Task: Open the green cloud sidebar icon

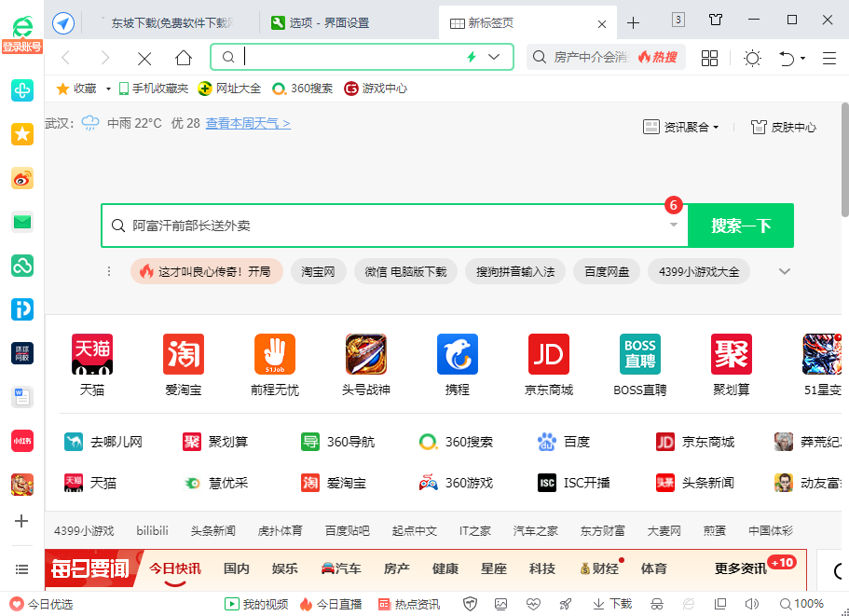Action: coord(22,266)
